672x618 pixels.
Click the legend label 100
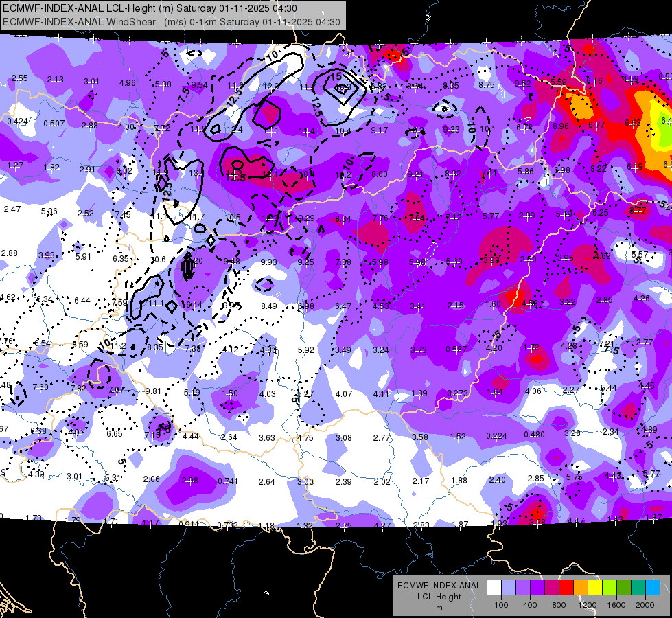tap(501, 605)
